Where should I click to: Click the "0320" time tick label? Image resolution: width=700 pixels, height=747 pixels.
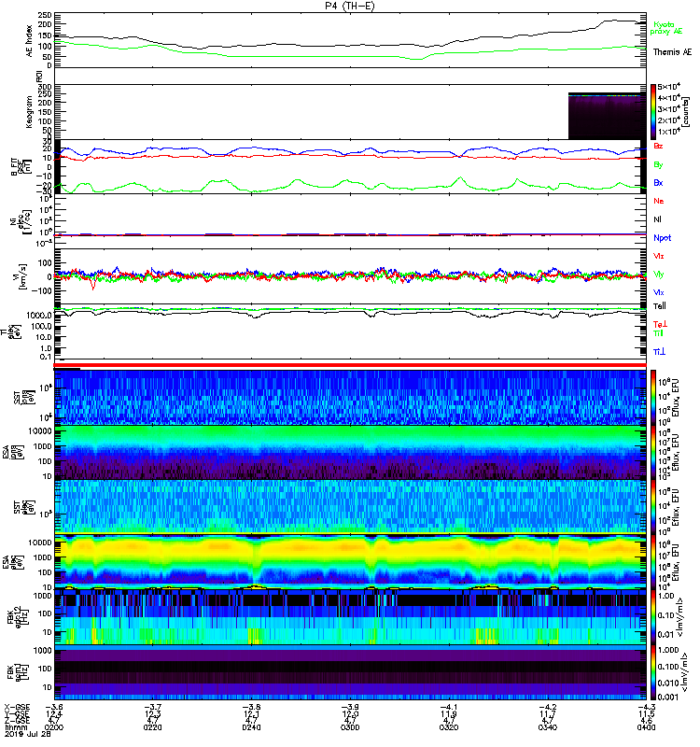[x=449, y=727]
